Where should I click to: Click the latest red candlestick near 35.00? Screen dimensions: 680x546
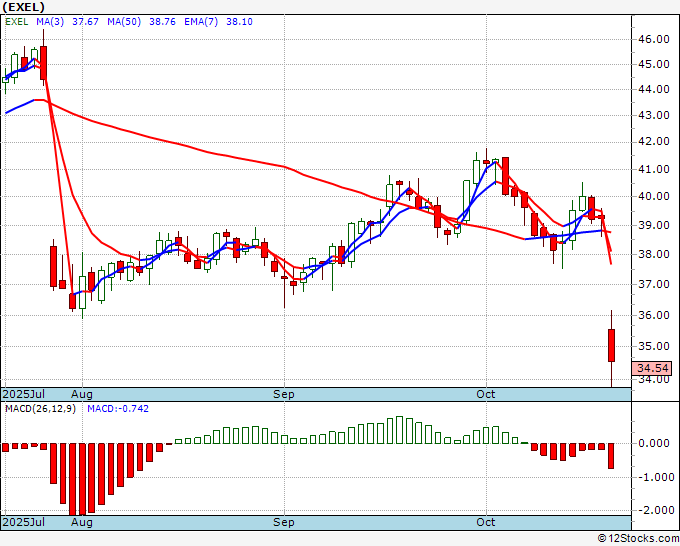pyautogui.click(x=611, y=345)
